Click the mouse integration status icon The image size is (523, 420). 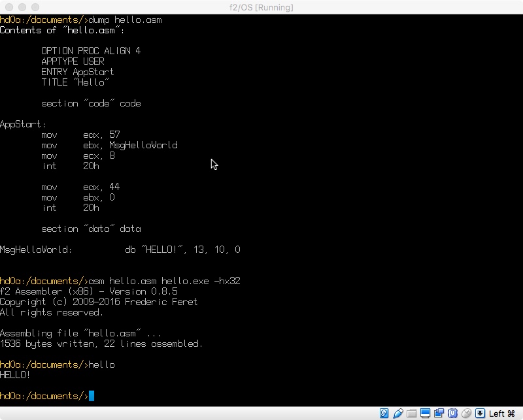(466, 413)
